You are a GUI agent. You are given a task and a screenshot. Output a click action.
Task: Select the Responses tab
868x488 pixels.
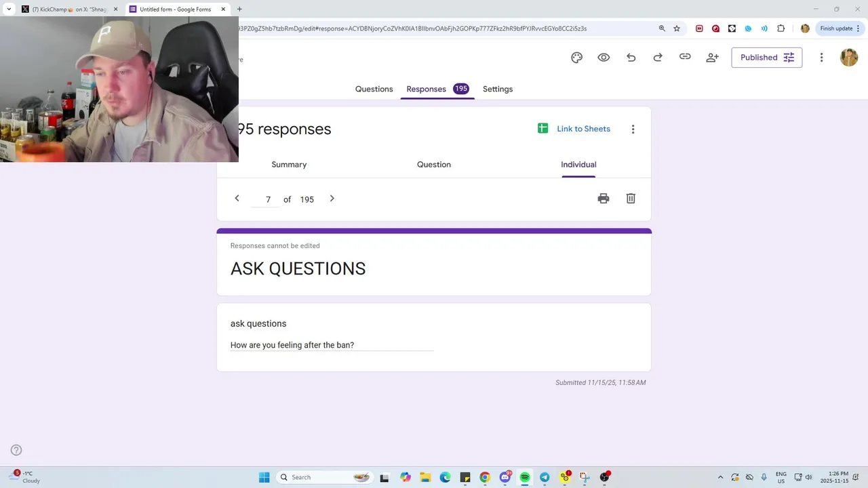[x=437, y=89]
